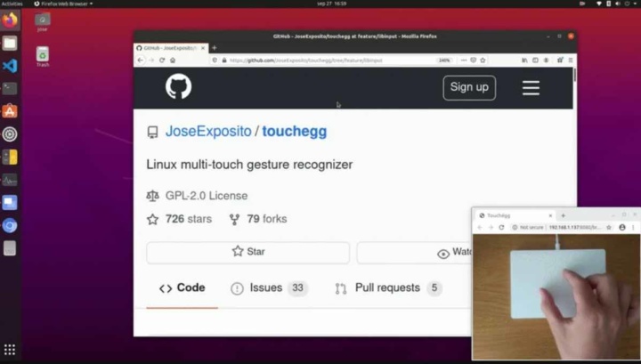641x364 pixels.
Task: Bookmark this page with the star icon
Action: (x=483, y=60)
